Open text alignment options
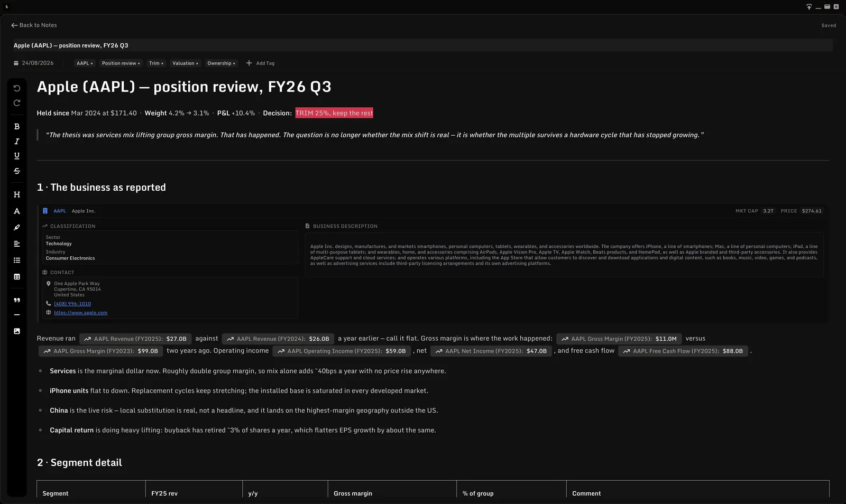 tap(17, 244)
